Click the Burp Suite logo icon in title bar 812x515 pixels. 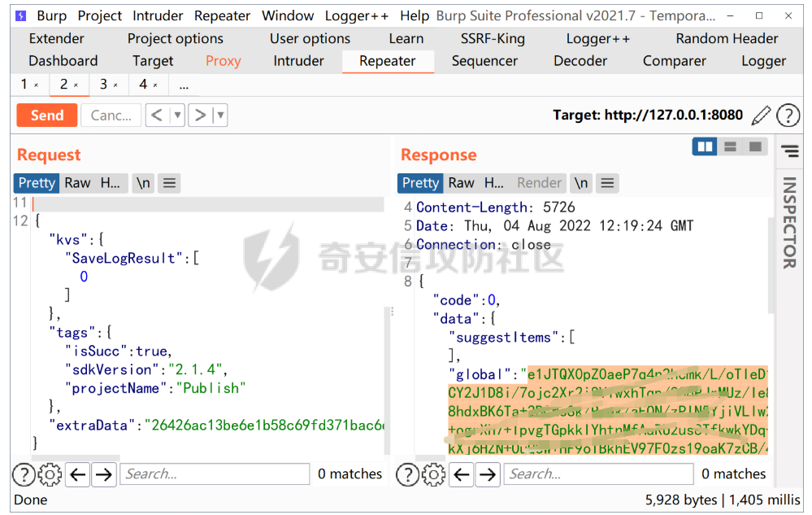20,15
